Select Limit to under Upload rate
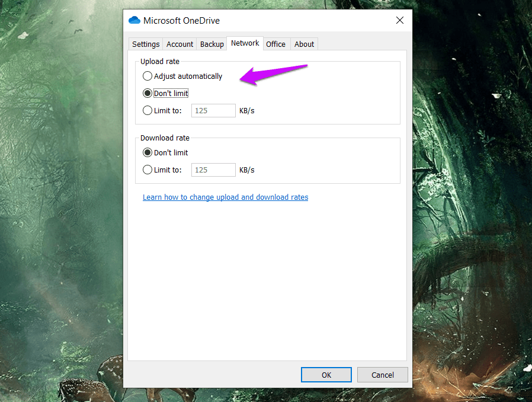The height and width of the screenshot is (402, 532). [x=162, y=111]
